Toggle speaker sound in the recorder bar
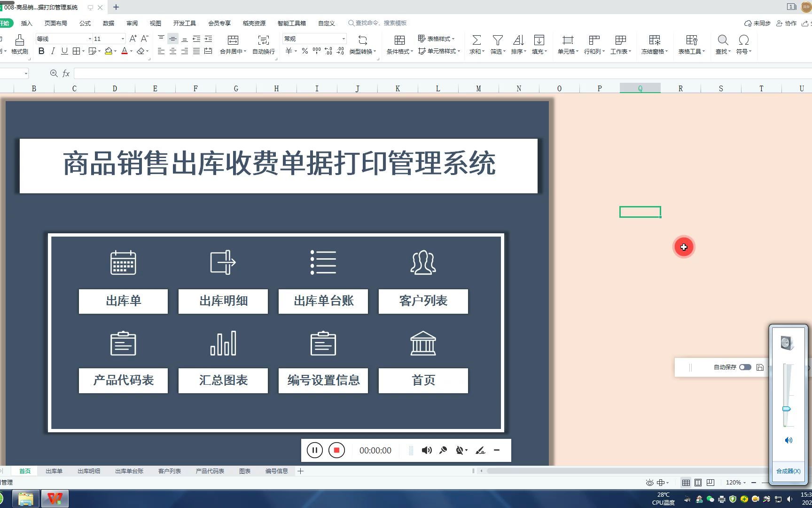Viewport: 812px width, 508px height. coord(427,450)
